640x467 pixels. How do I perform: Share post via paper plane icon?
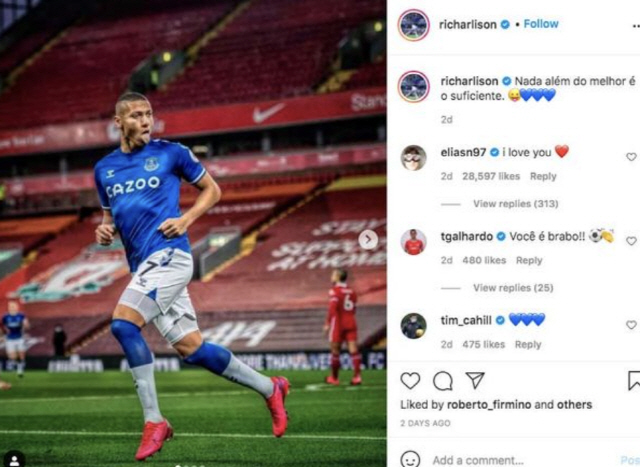coord(475,380)
